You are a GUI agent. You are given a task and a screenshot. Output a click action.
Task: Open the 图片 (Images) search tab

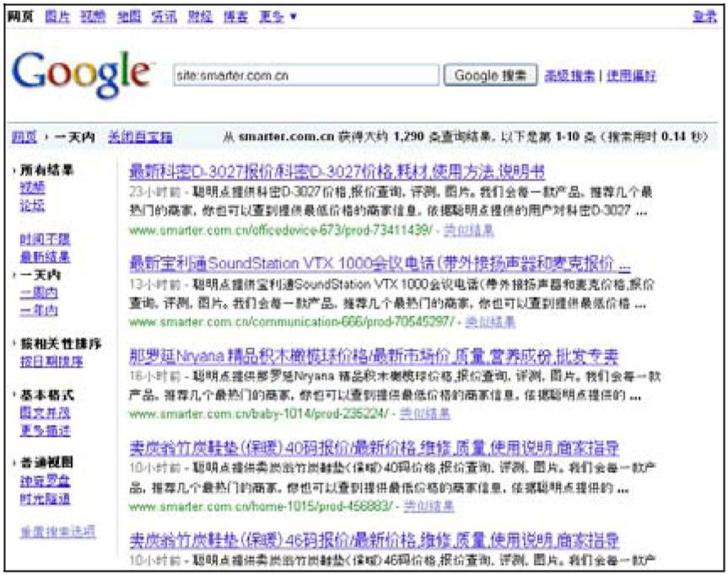(57, 17)
